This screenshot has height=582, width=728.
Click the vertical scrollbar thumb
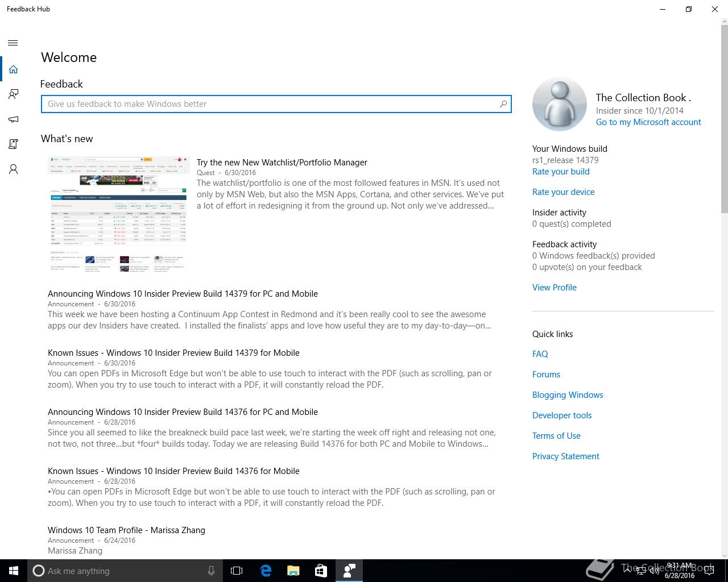click(724, 119)
